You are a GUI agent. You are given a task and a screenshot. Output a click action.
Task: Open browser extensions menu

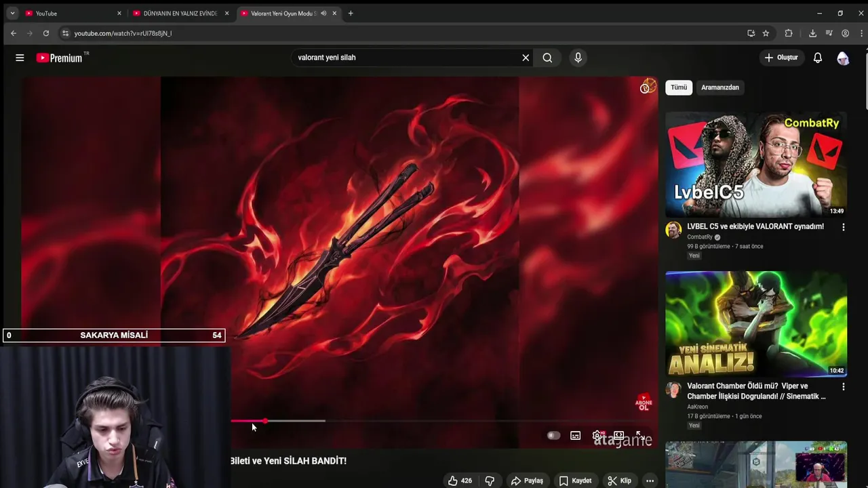(789, 33)
